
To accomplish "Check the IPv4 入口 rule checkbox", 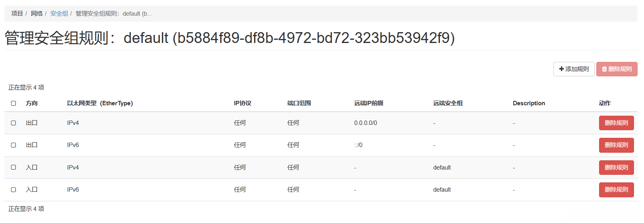I will pyautogui.click(x=13, y=167).
